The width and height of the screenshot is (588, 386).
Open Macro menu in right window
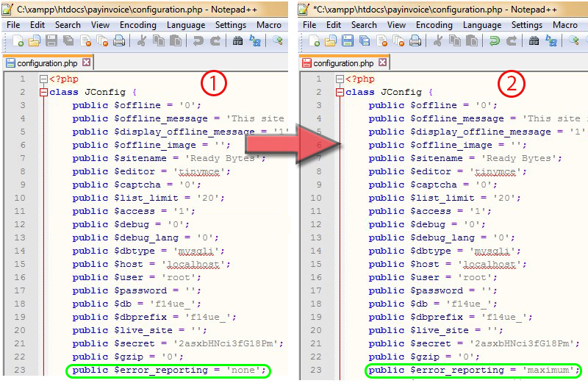565,25
